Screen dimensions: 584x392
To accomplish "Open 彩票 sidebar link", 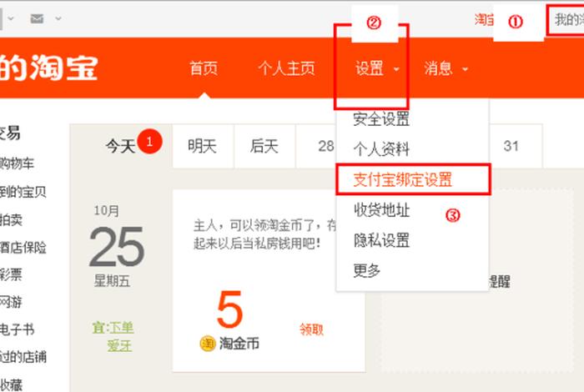I will pos(11,274).
